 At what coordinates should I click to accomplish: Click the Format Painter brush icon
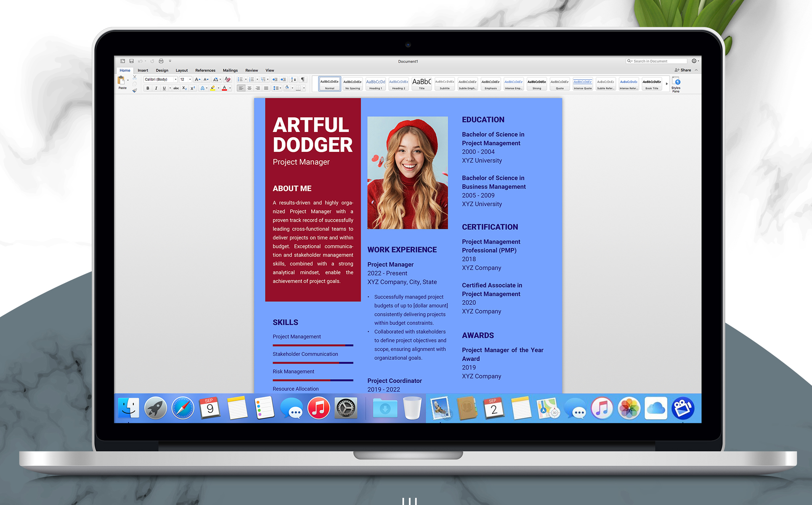[x=135, y=90]
